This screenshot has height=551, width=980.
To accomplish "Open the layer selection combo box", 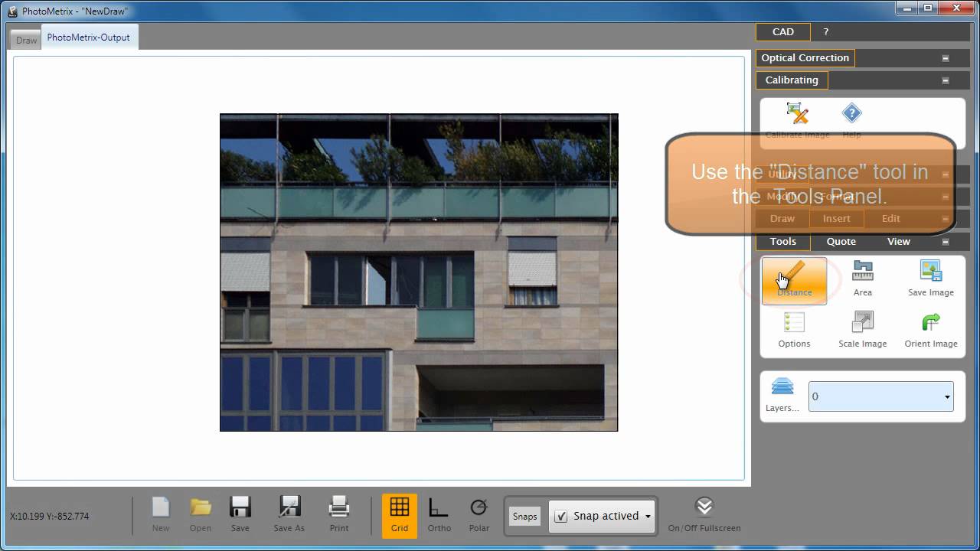I will (881, 396).
